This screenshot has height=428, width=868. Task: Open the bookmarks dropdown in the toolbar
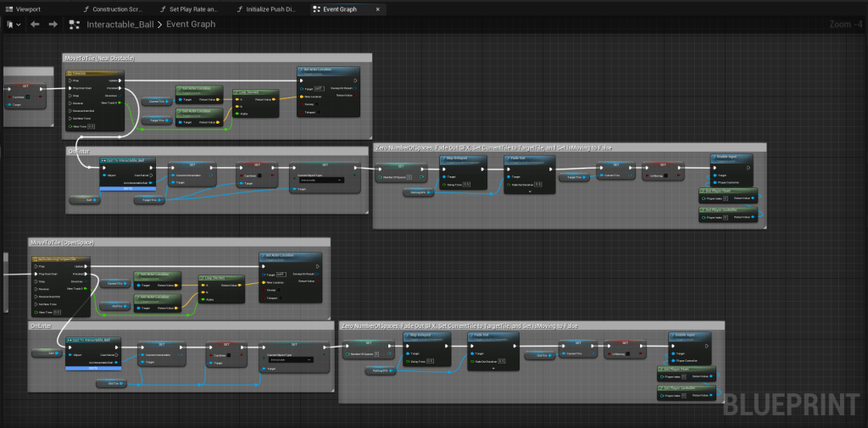tap(10, 25)
